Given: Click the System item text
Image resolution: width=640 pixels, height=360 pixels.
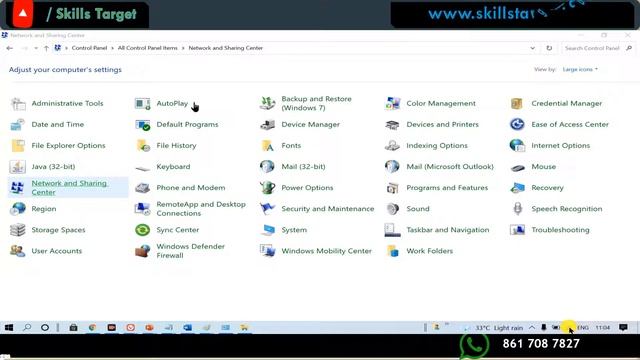Looking at the screenshot, I should pyautogui.click(x=294, y=230).
